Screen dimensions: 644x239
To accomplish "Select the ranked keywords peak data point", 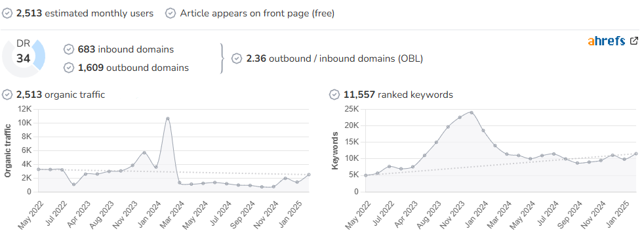I will [x=471, y=112].
